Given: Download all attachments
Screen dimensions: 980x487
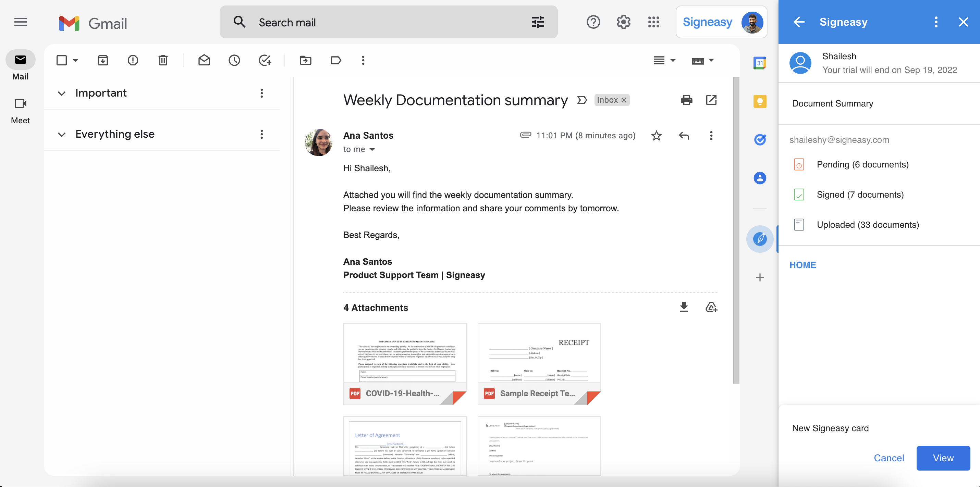Looking at the screenshot, I should tap(684, 307).
